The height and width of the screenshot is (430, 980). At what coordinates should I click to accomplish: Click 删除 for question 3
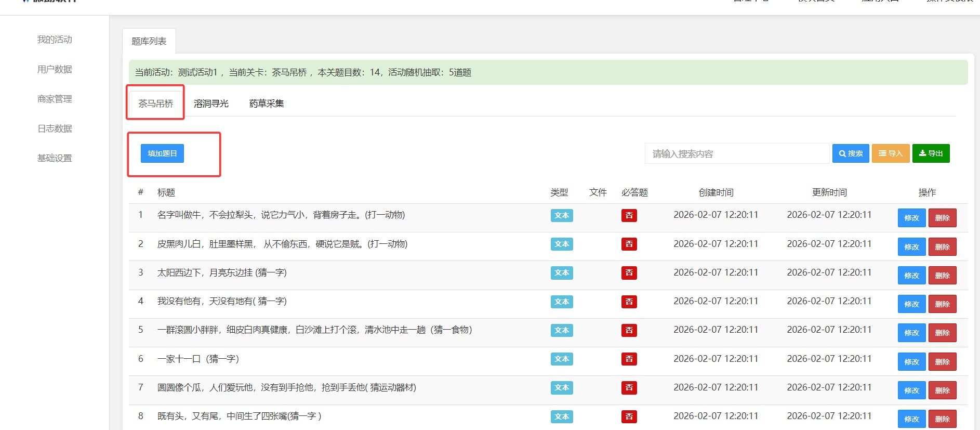tap(942, 276)
